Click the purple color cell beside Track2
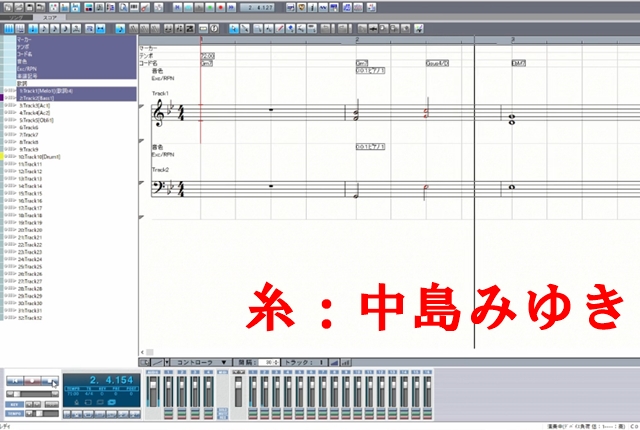This screenshot has width=640, height=430. [2, 98]
